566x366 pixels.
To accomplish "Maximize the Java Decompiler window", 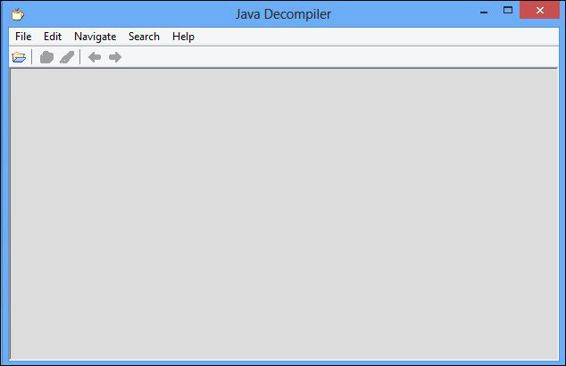I will click(x=508, y=10).
